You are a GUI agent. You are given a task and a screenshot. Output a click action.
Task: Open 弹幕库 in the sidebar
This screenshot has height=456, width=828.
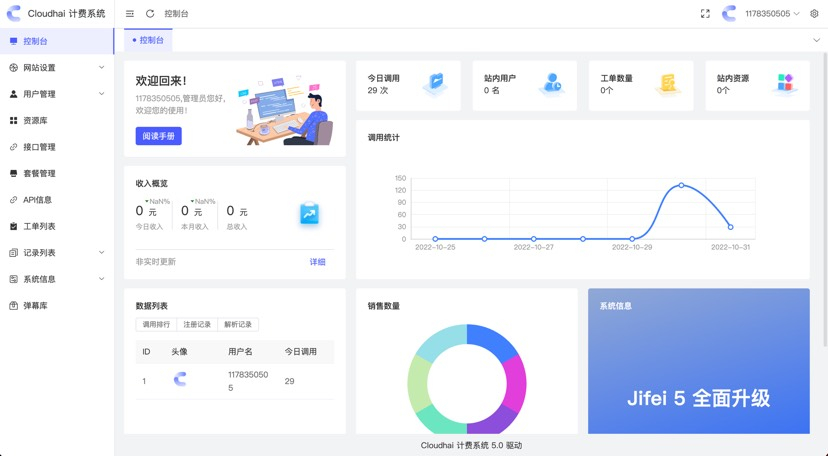[x=35, y=306]
